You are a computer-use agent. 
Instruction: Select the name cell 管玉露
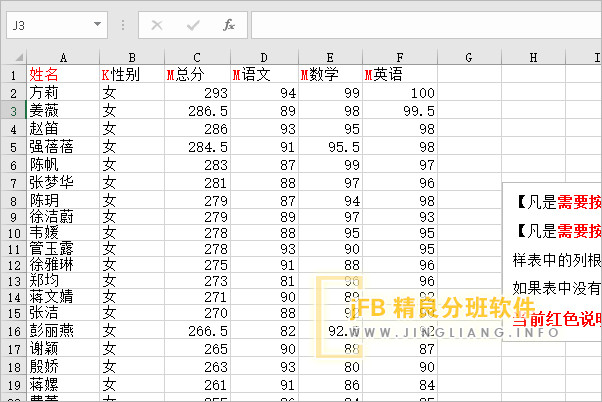pos(63,249)
